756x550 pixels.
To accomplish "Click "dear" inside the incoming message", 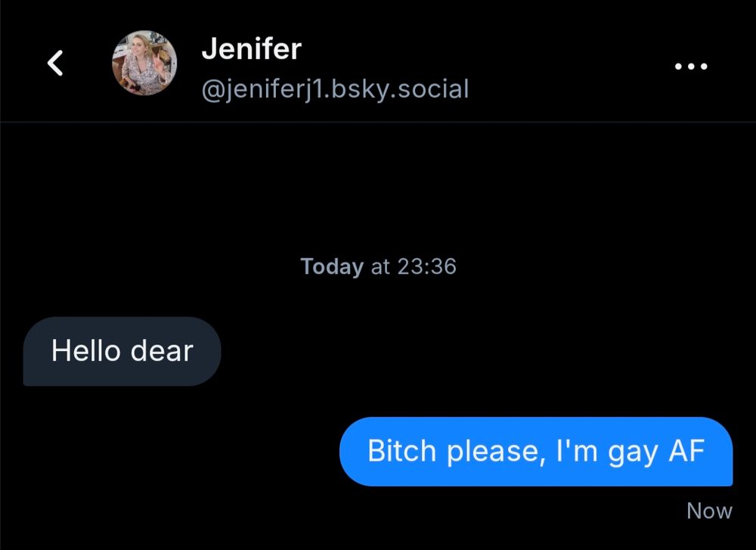I will [x=162, y=351].
